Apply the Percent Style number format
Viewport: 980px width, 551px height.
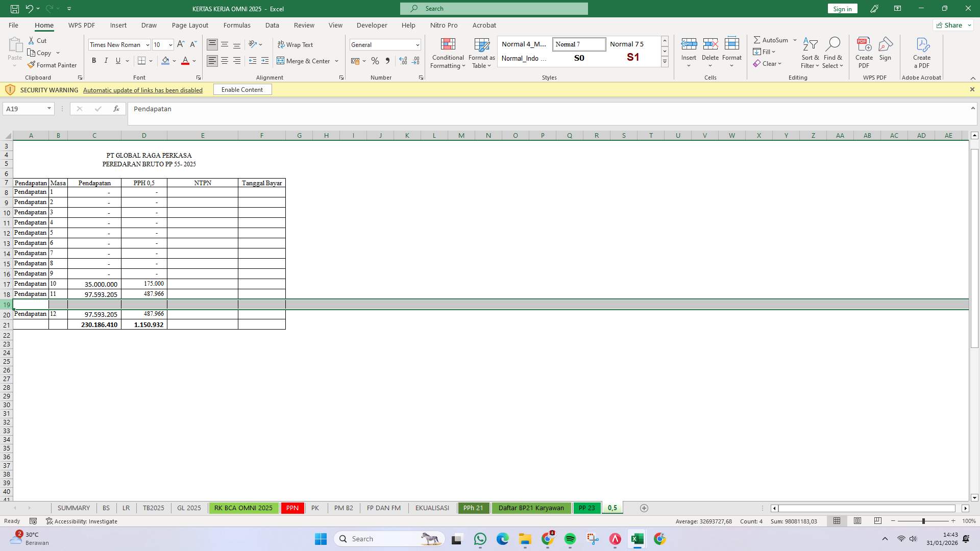(x=375, y=61)
